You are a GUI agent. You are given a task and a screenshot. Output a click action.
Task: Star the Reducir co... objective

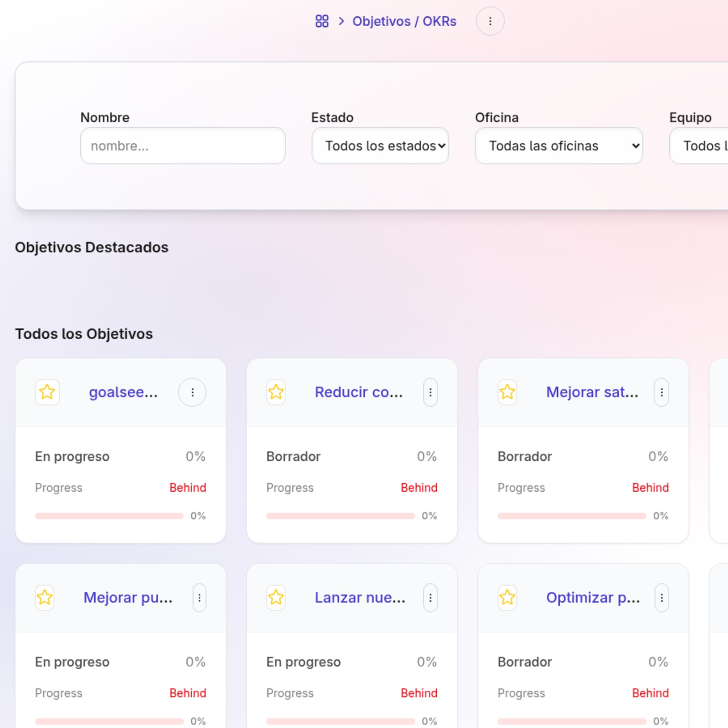tap(276, 392)
